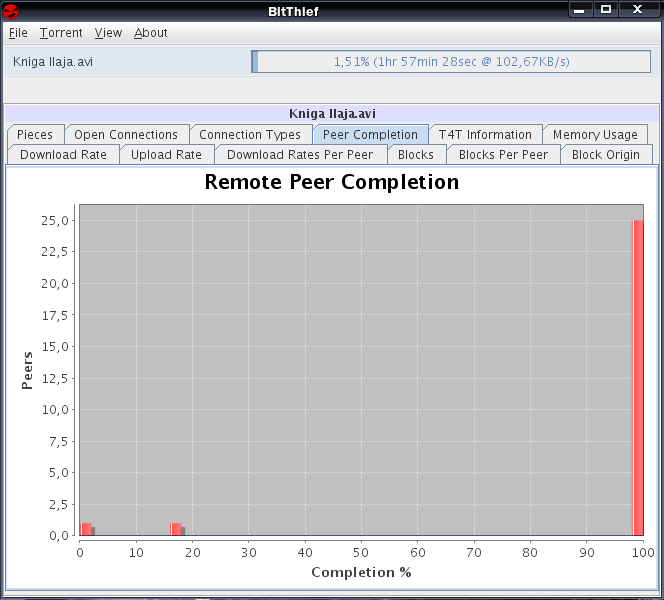Viewport: 664px width, 600px height.
Task: Click the tall red bar at 100% completion
Action: [638, 378]
